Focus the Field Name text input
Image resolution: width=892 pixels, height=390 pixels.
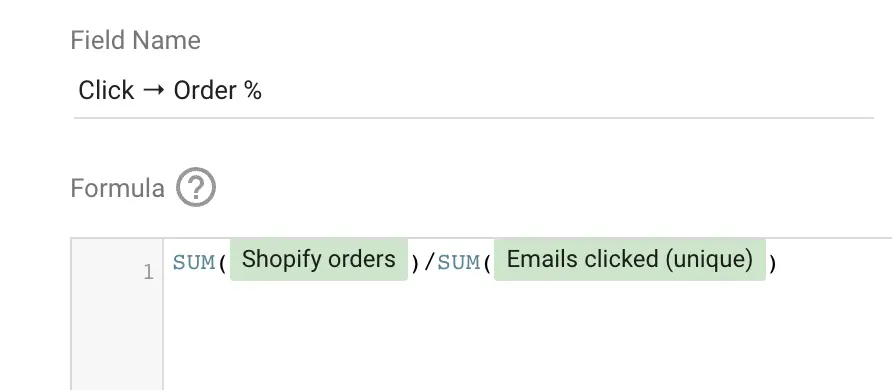[x=473, y=90]
